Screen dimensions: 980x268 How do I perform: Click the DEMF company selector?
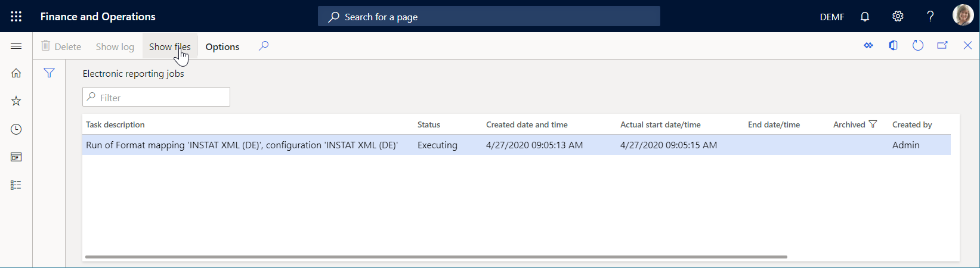coord(831,17)
